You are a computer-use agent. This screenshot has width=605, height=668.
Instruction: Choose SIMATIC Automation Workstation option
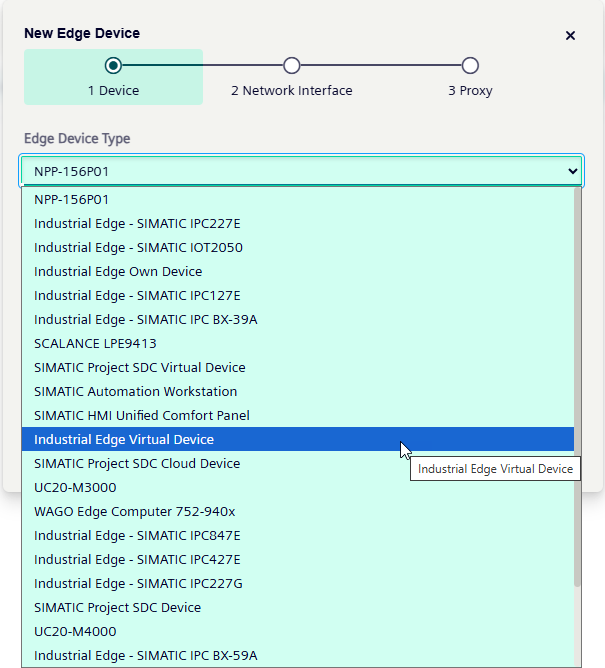pyautogui.click(x=298, y=392)
